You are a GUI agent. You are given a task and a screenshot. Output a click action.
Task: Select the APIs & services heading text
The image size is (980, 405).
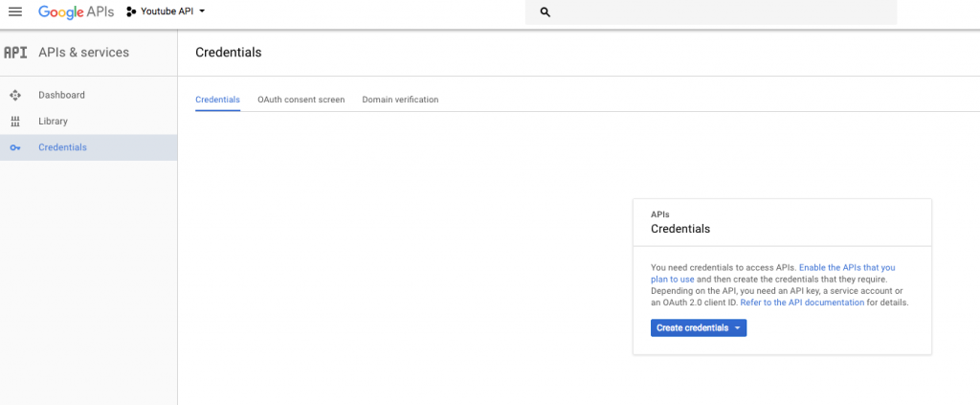(83, 53)
